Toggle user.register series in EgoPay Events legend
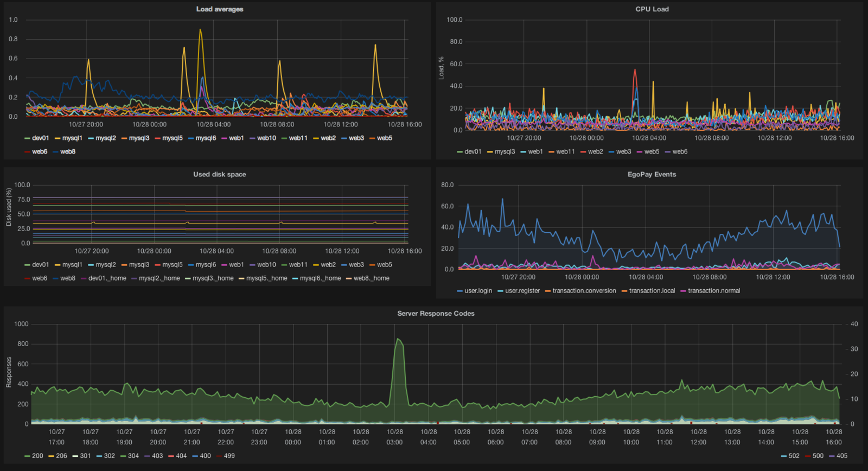This screenshot has width=868, height=471. click(522, 291)
